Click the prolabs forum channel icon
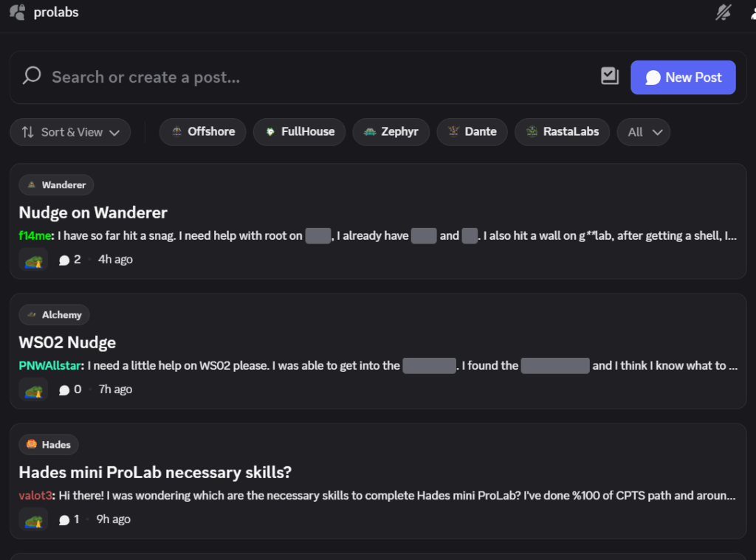This screenshot has height=560, width=756. (17, 13)
